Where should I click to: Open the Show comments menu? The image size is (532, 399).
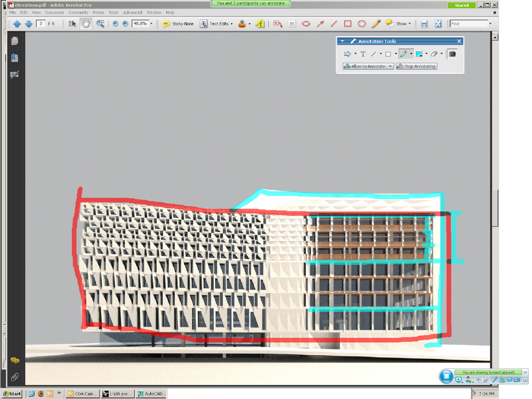[x=398, y=24]
